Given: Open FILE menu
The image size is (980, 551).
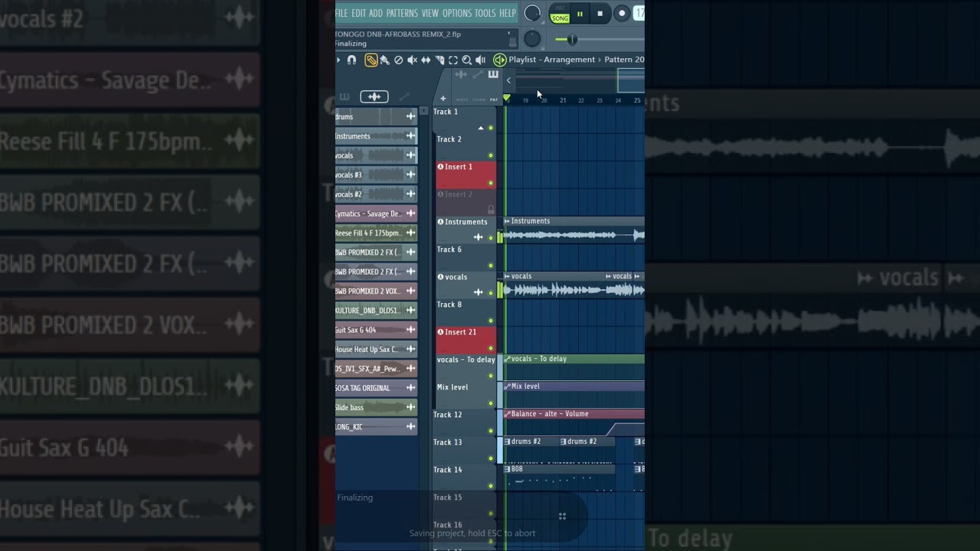Looking at the screenshot, I should [341, 13].
